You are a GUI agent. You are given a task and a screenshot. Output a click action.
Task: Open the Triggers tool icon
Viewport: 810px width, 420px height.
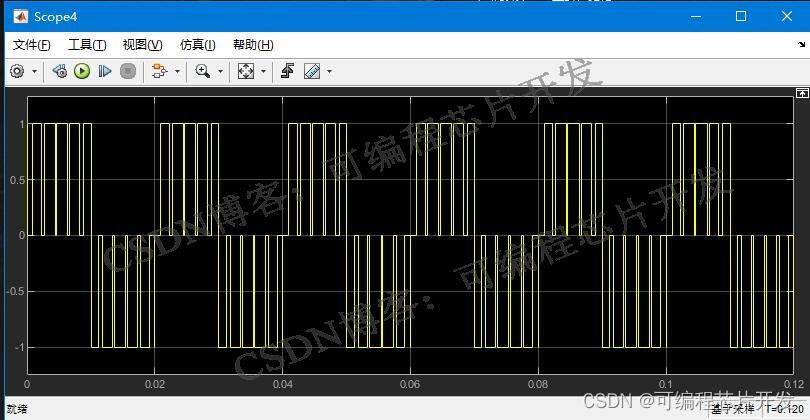pyautogui.click(x=288, y=71)
